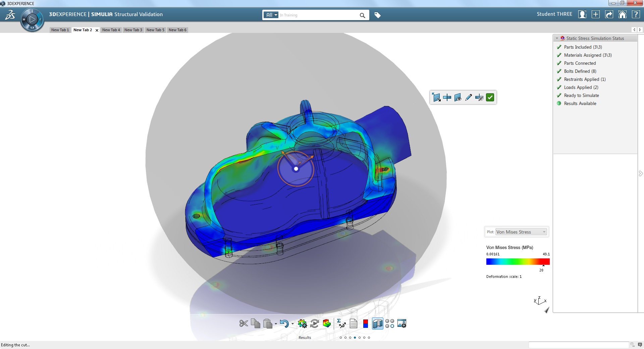Expand the right side panel arrow
The image size is (644, 349).
tap(641, 173)
